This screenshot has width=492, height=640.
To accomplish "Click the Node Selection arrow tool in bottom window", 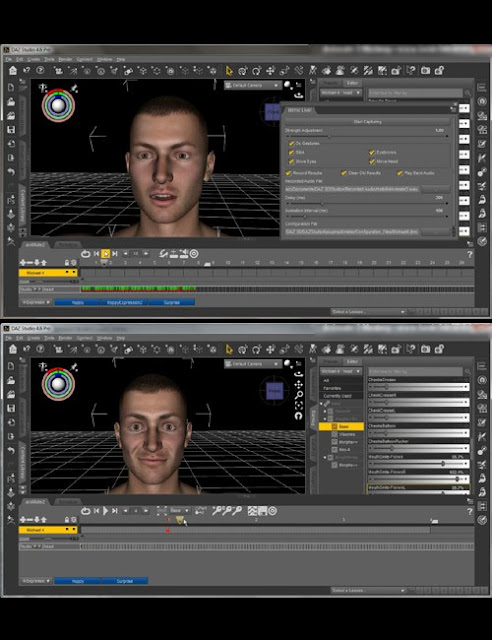I will [x=229, y=349].
